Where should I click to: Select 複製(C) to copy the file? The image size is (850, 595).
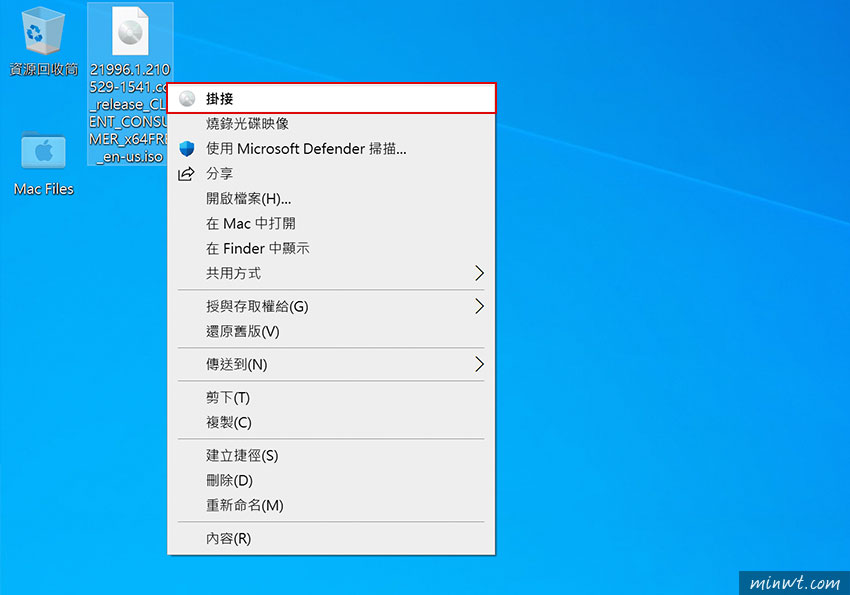[331, 422]
